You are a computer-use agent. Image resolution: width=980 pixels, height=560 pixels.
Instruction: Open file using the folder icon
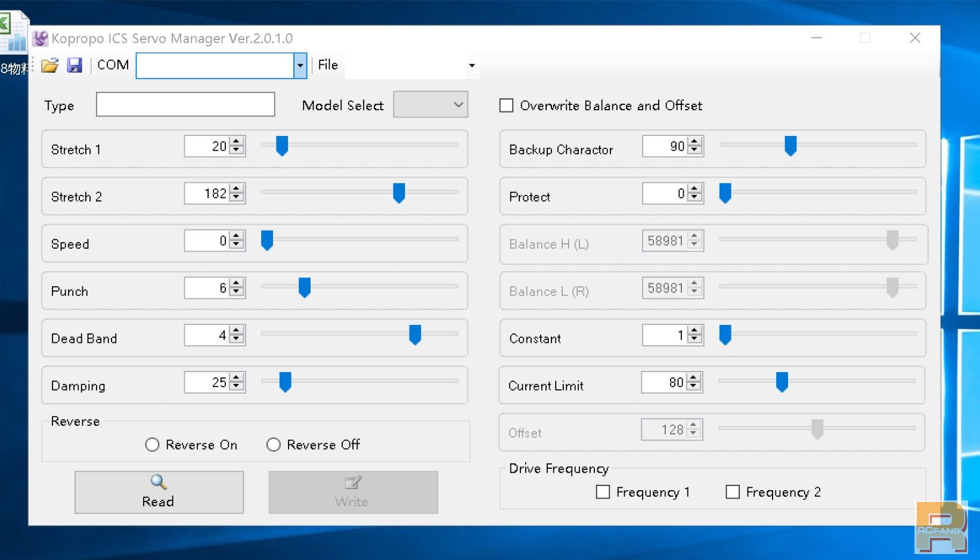(x=49, y=65)
